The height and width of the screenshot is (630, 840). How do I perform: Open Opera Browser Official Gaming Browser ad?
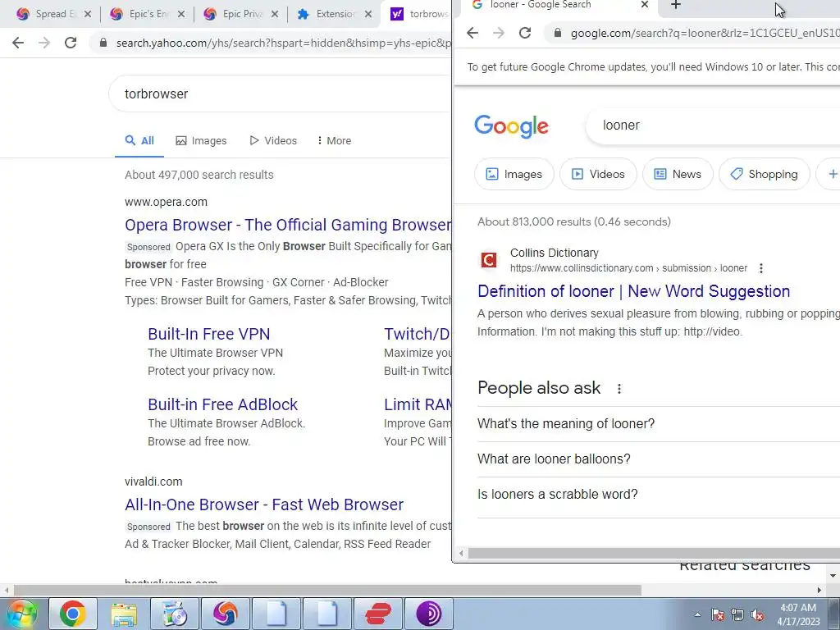coord(288,225)
